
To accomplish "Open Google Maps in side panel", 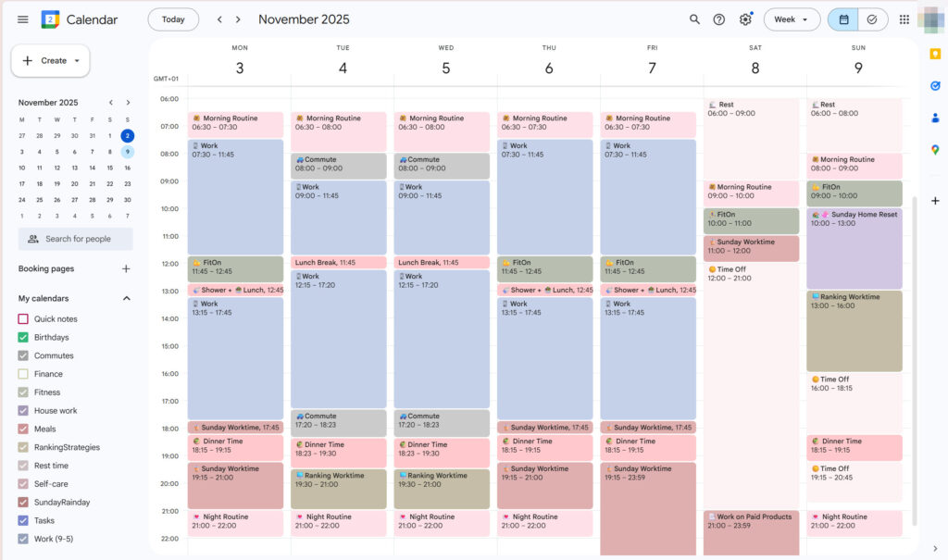I will pos(935,150).
